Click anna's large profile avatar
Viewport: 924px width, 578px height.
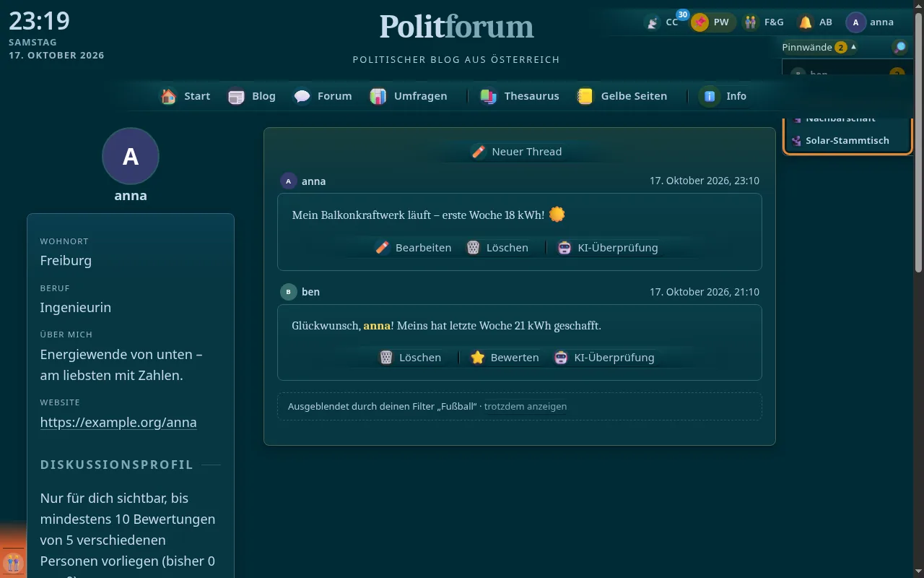coord(131,156)
